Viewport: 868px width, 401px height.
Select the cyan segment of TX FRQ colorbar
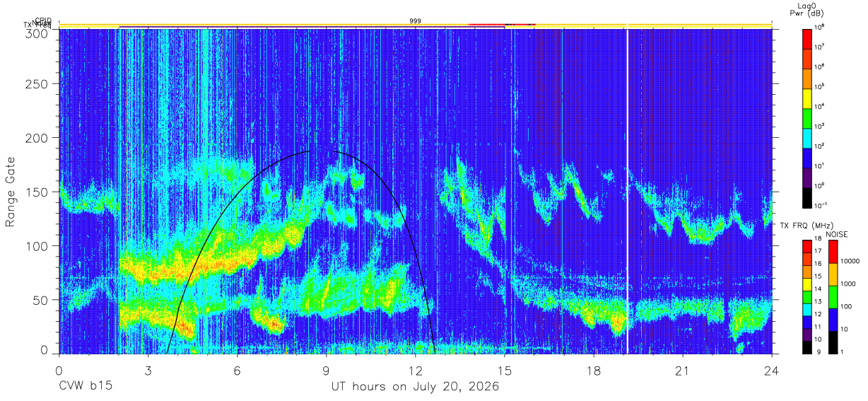click(807, 308)
